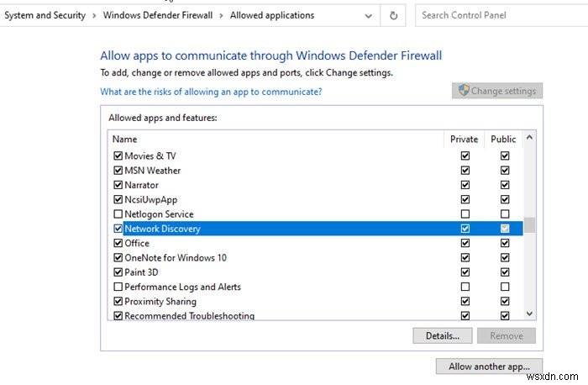Go to System and Security breadcrumb
588x385 pixels.
click(x=45, y=15)
